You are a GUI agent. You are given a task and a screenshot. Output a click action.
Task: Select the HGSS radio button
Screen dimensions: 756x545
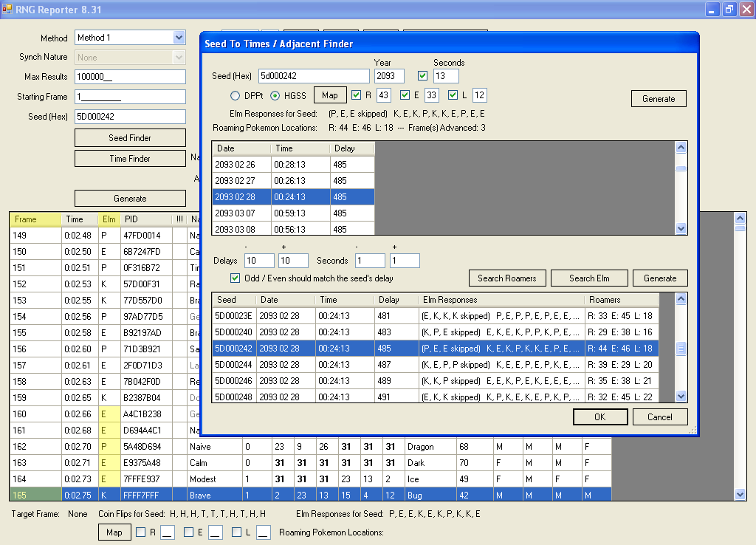[x=275, y=95]
